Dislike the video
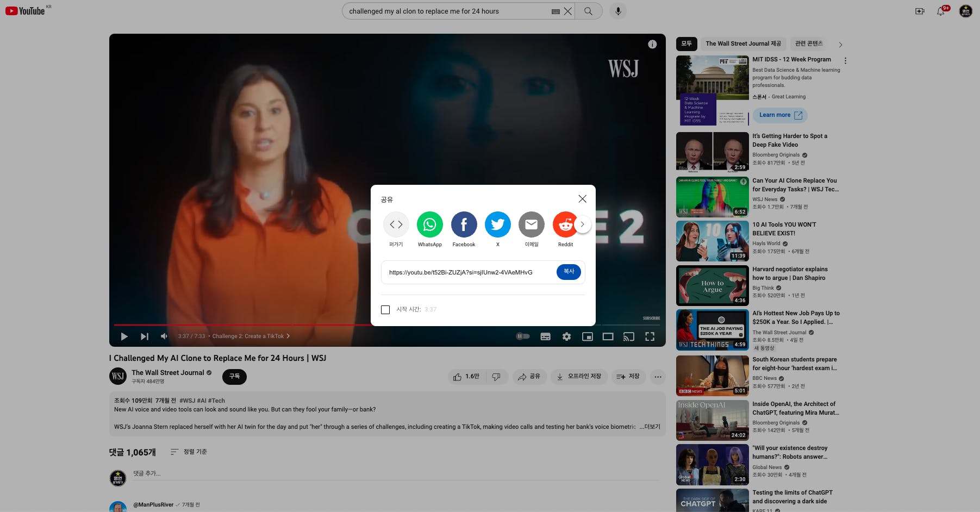 click(x=496, y=377)
